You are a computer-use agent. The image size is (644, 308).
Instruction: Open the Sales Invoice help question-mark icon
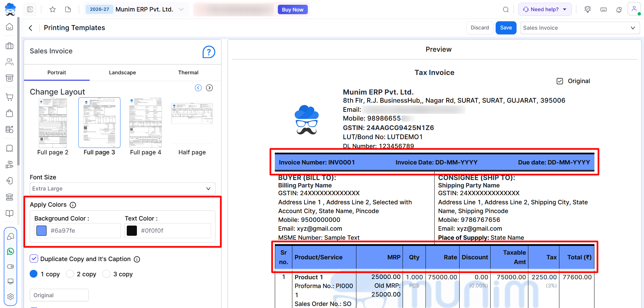[209, 52]
